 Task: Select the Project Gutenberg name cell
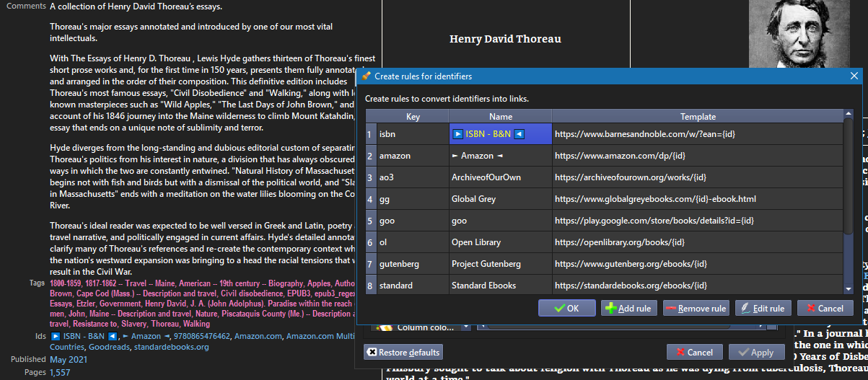coord(500,264)
